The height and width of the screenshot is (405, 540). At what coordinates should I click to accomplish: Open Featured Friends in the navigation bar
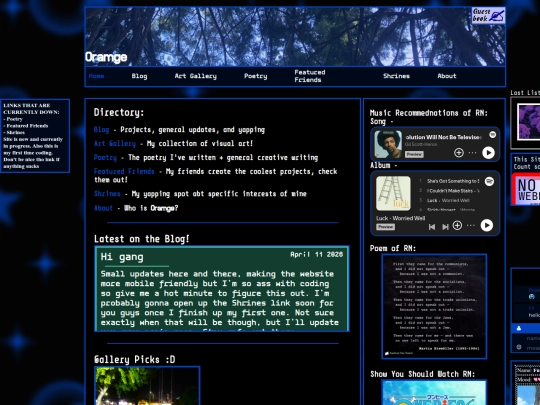click(x=309, y=76)
